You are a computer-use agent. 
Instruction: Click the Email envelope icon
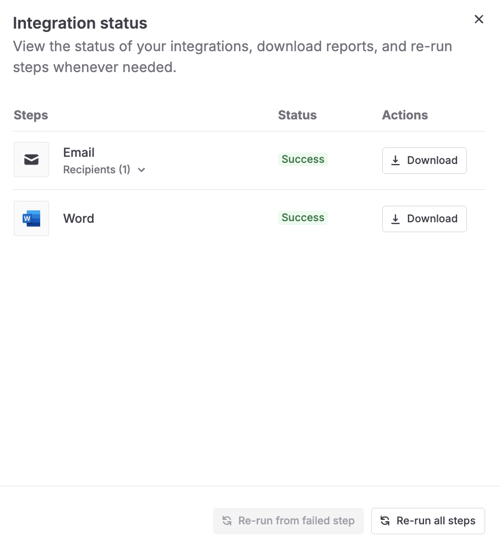pyautogui.click(x=31, y=159)
